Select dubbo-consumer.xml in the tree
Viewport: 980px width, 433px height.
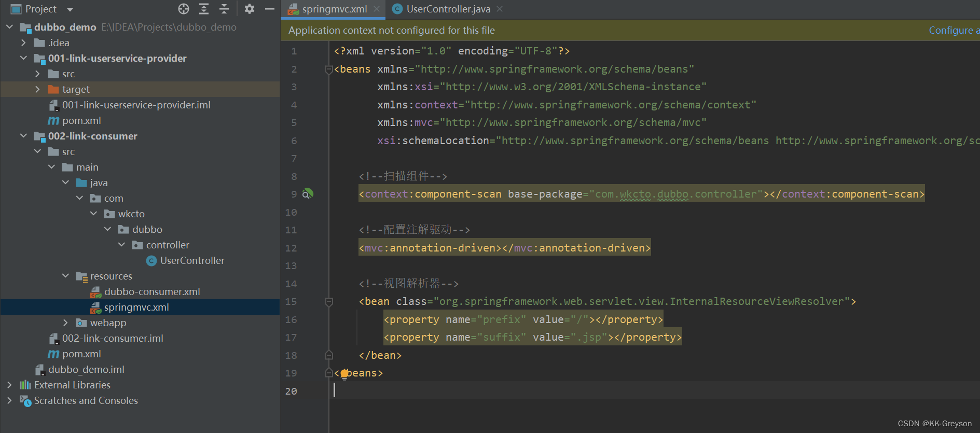tap(152, 291)
